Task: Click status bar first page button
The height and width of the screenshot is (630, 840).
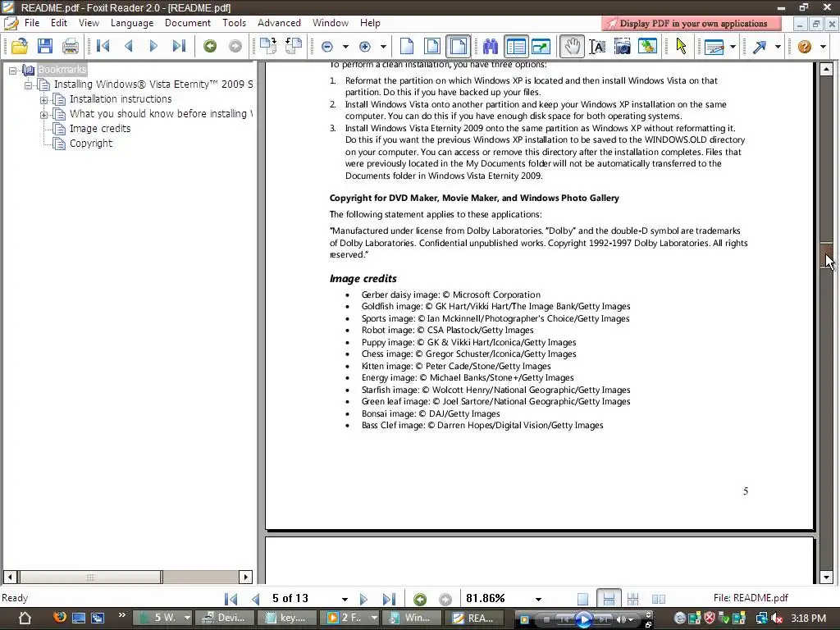Action: pos(231,599)
